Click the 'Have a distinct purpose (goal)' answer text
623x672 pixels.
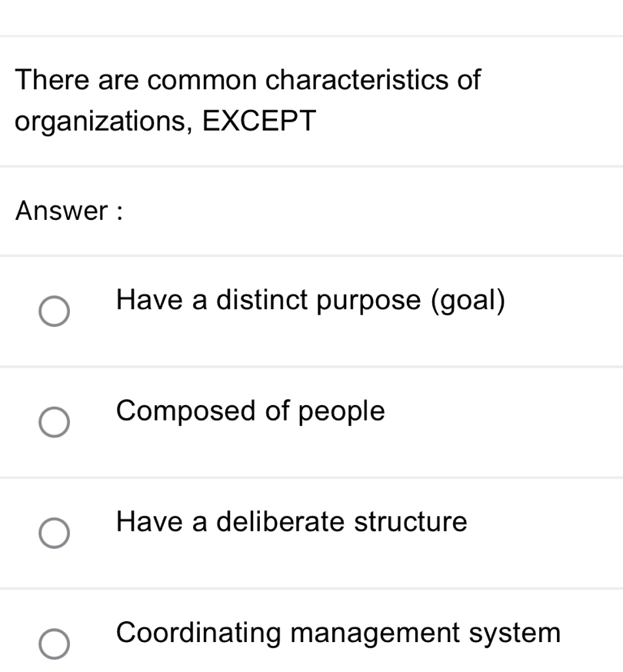tap(310, 301)
